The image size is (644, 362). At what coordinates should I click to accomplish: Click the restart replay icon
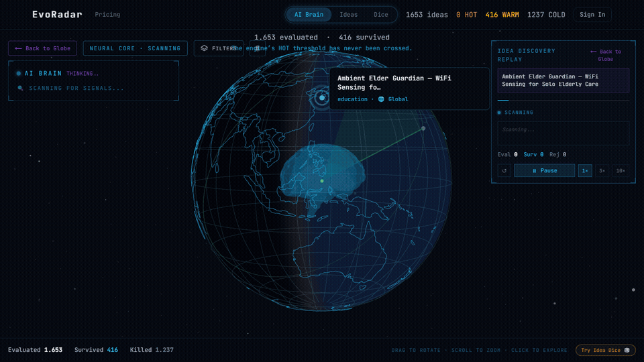[504, 171]
